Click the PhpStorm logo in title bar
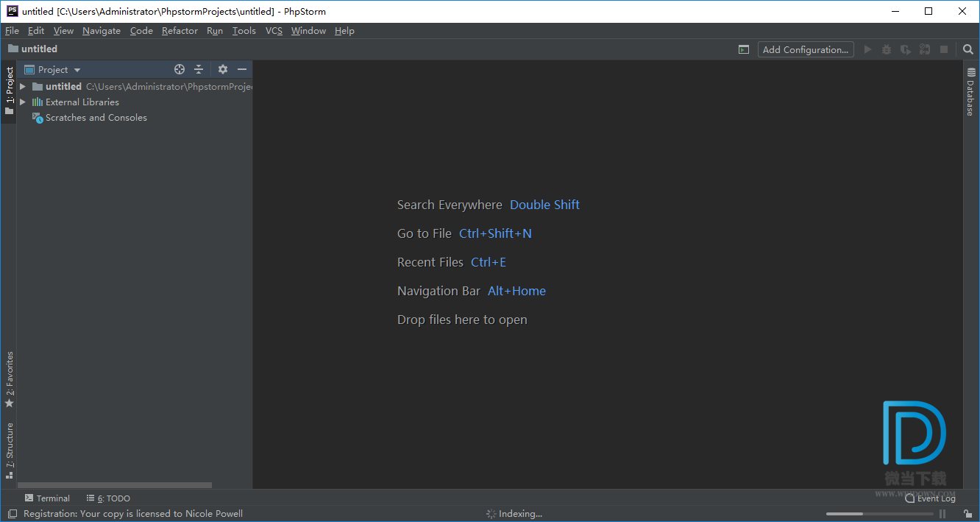 pyautogui.click(x=12, y=11)
